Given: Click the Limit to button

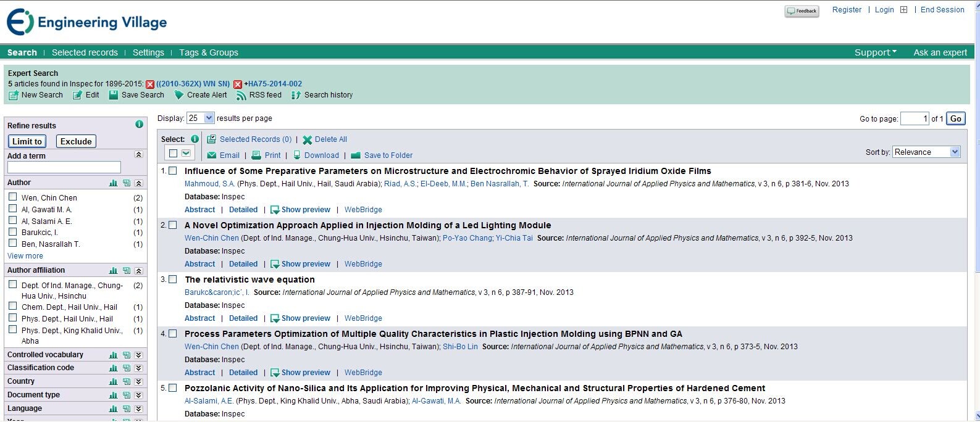Looking at the screenshot, I should tap(27, 141).
